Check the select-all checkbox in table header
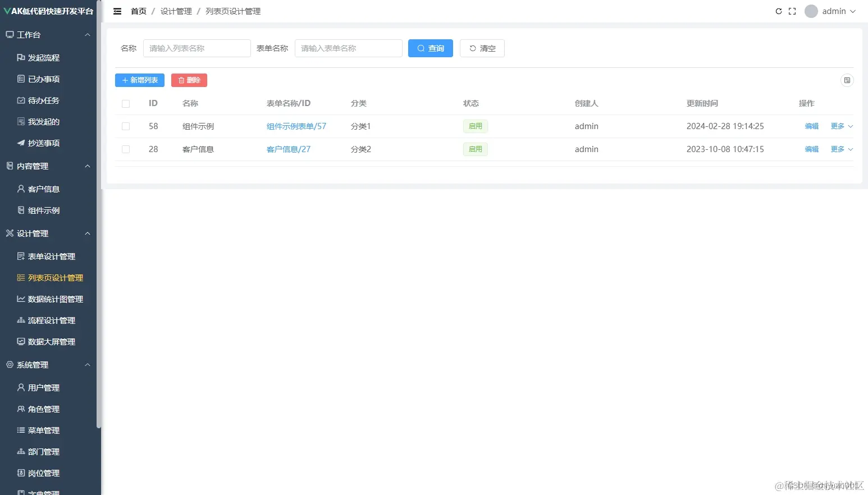Viewport: 868px width, 495px height. coord(125,103)
